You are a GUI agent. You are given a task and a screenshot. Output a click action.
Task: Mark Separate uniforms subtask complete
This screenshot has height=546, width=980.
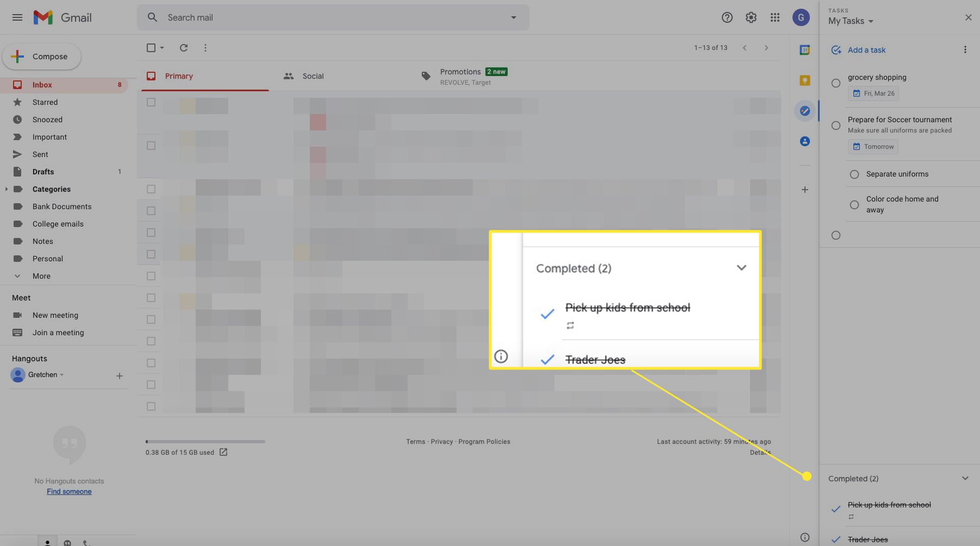tap(854, 174)
